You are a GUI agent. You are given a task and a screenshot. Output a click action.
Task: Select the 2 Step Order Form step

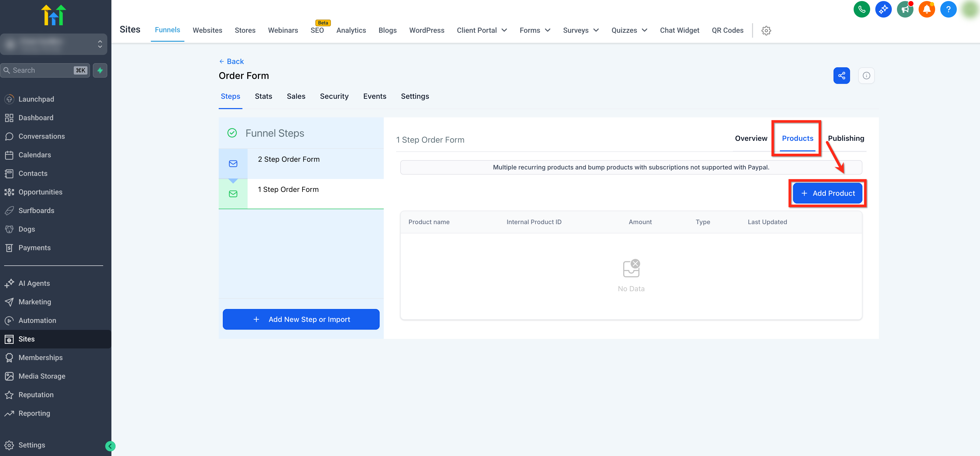pyautogui.click(x=288, y=159)
